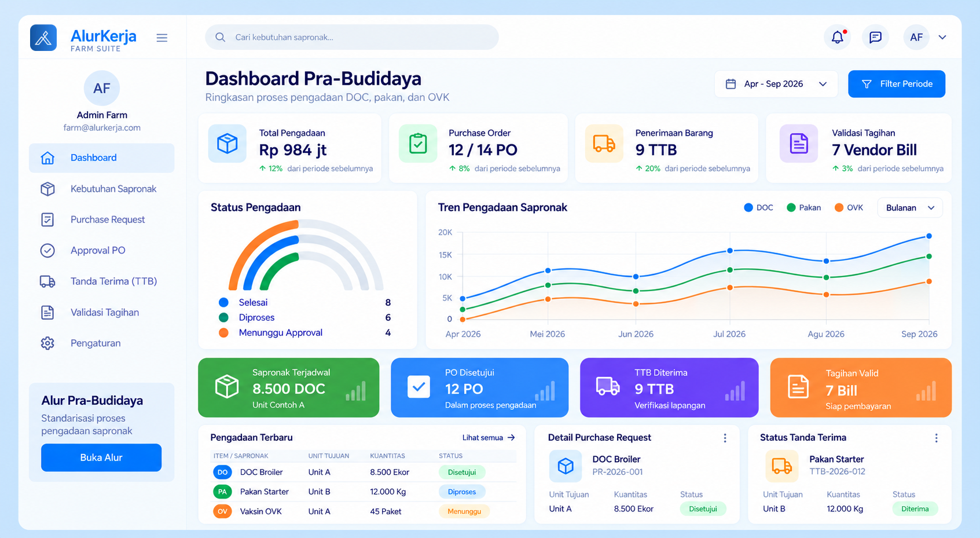Open the notification bell

point(838,37)
